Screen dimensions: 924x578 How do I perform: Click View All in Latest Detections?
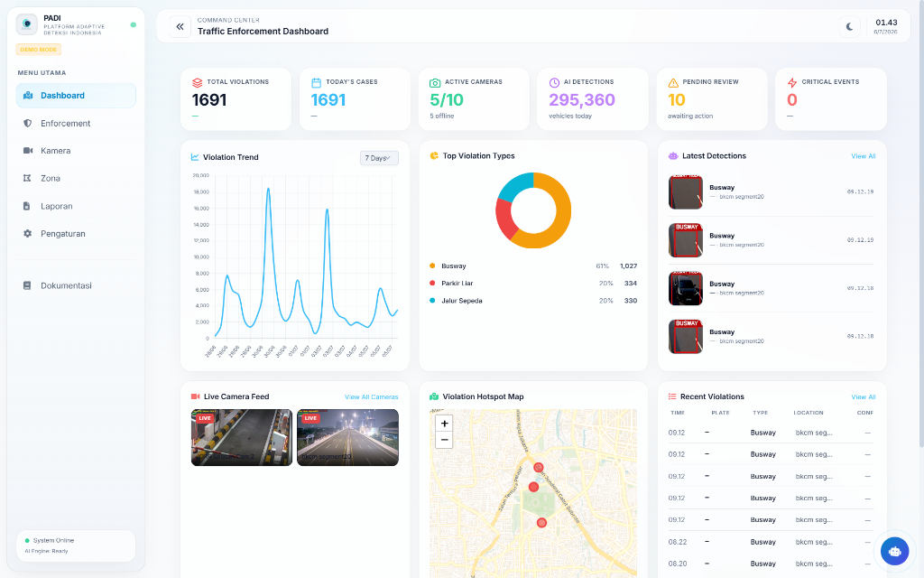click(x=863, y=156)
